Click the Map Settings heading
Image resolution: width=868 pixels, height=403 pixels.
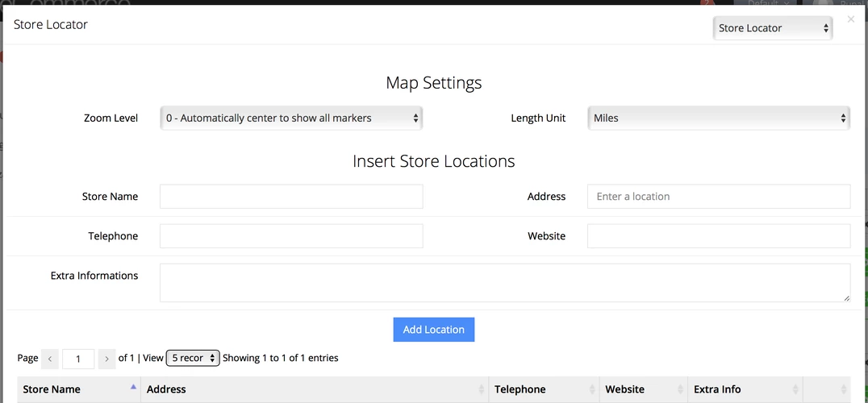434,83
